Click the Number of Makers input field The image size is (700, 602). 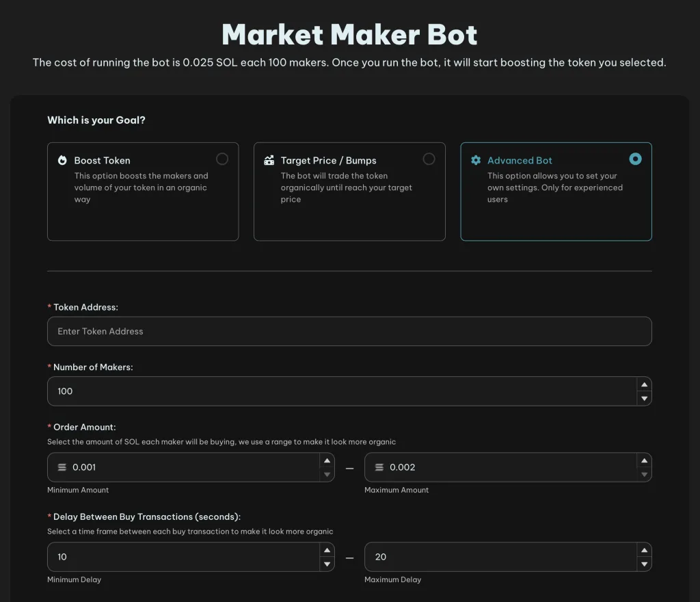pyautogui.click(x=340, y=391)
